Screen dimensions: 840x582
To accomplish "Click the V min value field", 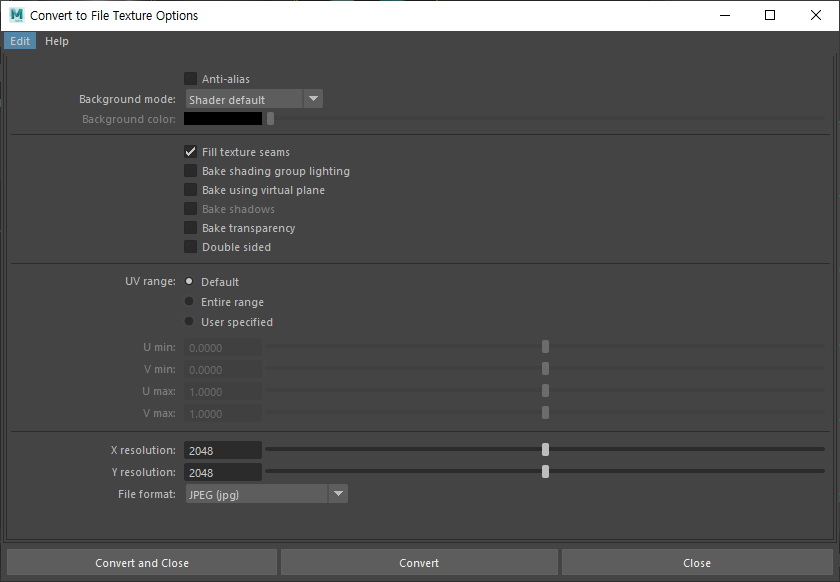I will 223,369.
